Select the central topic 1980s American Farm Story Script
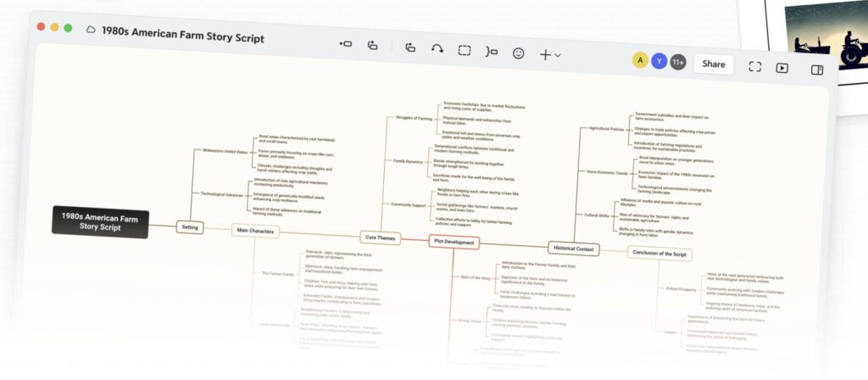 click(100, 223)
